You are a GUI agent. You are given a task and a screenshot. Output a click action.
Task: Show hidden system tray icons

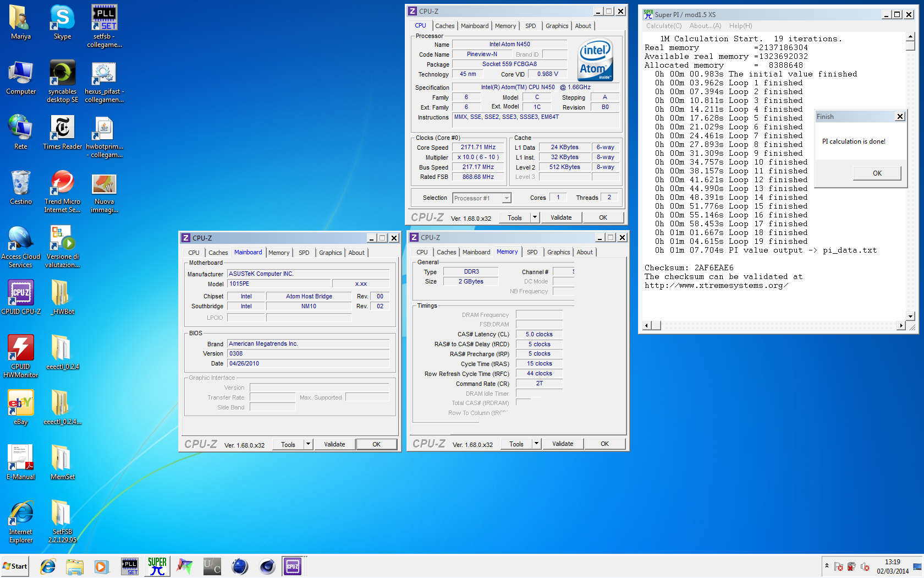(827, 566)
